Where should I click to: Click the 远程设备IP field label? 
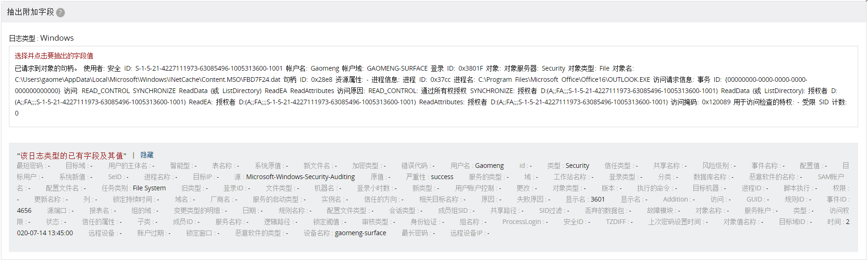(x=466, y=233)
